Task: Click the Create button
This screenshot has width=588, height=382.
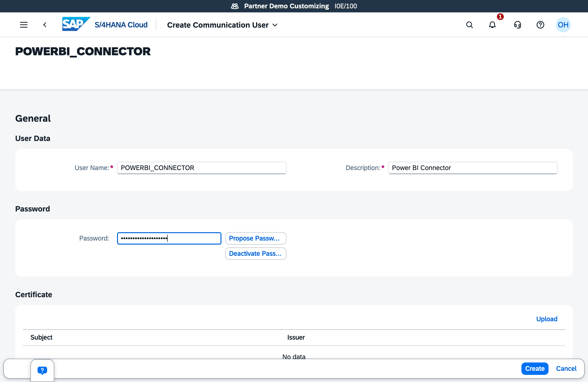Action: (535, 368)
